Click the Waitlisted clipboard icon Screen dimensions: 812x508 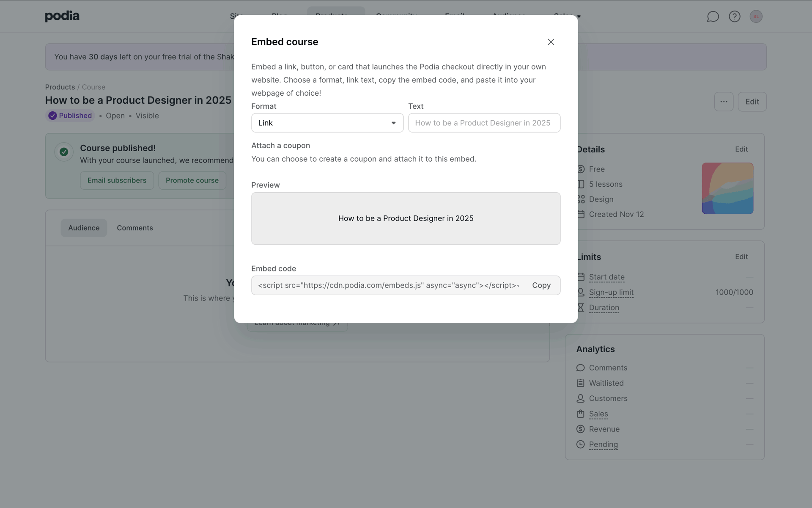click(x=580, y=383)
